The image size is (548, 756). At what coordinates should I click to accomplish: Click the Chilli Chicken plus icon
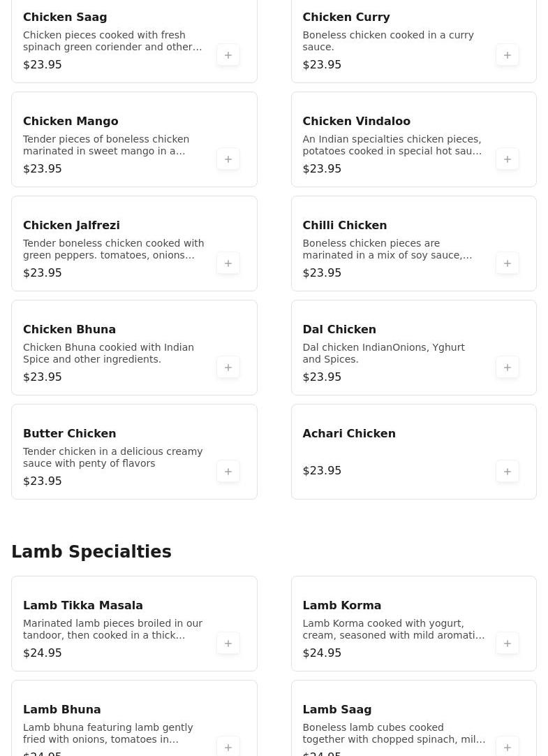pyautogui.click(x=508, y=263)
